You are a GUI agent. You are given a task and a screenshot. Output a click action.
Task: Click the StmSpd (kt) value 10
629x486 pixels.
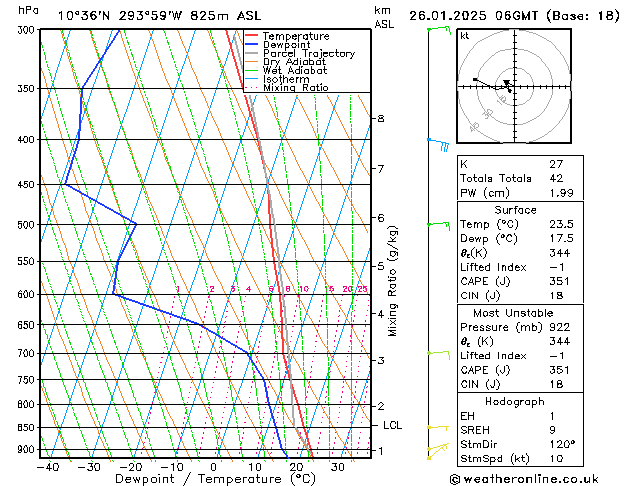pyautogui.click(x=556, y=459)
